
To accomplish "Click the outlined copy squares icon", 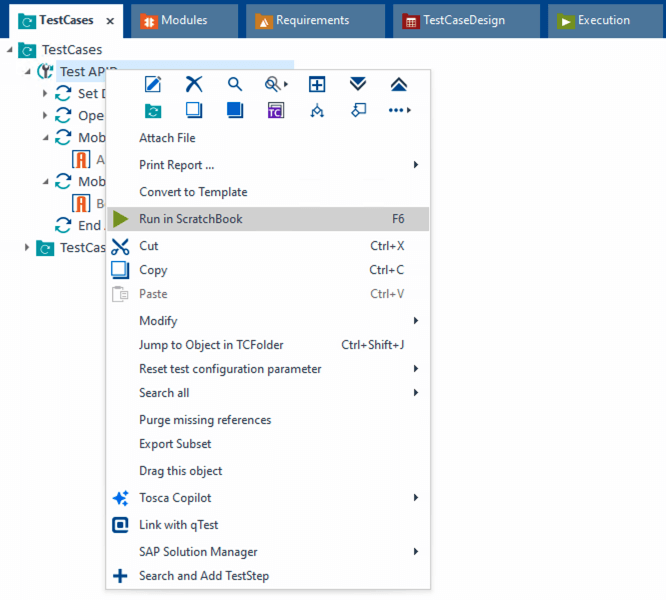I will tap(194, 110).
